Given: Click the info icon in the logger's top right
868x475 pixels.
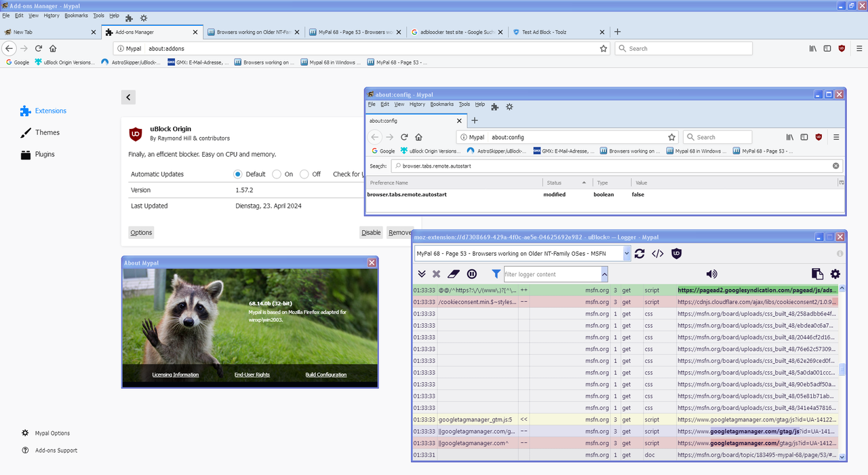Looking at the screenshot, I should [840, 254].
